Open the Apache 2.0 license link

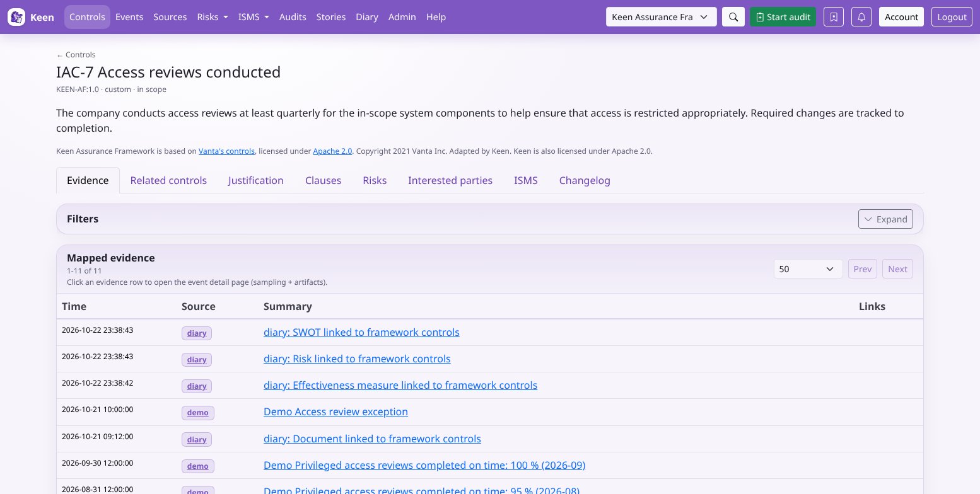pyautogui.click(x=332, y=151)
